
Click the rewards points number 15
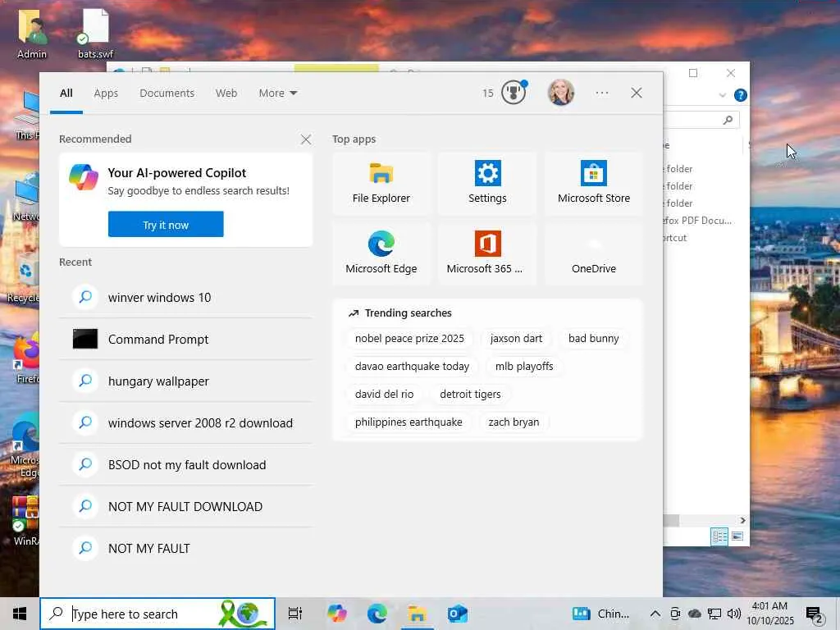pyautogui.click(x=487, y=94)
